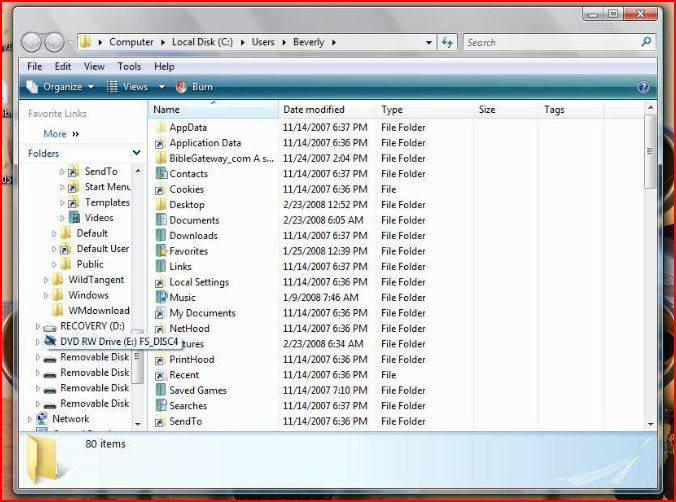This screenshot has width=676, height=502.
Task: Select the My Documents row
Action: click(x=291, y=313)
